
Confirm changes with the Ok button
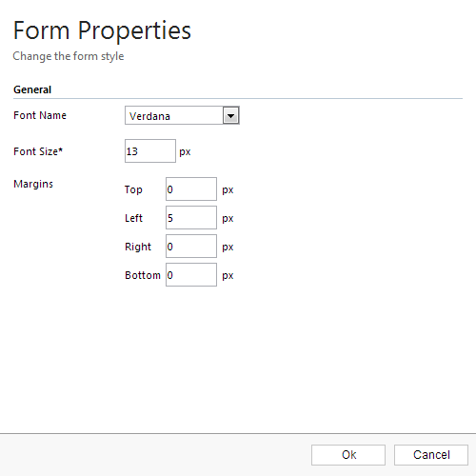click(348, 455)
